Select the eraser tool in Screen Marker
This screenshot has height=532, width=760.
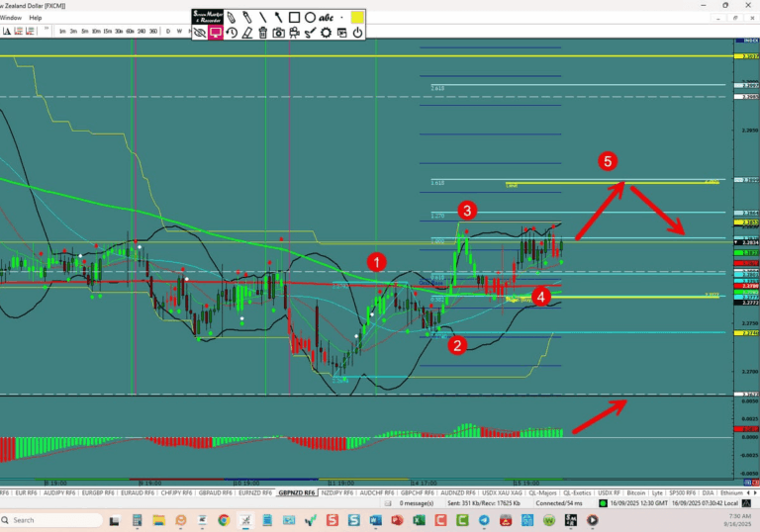pyautogui.click(x=247, y=33)
